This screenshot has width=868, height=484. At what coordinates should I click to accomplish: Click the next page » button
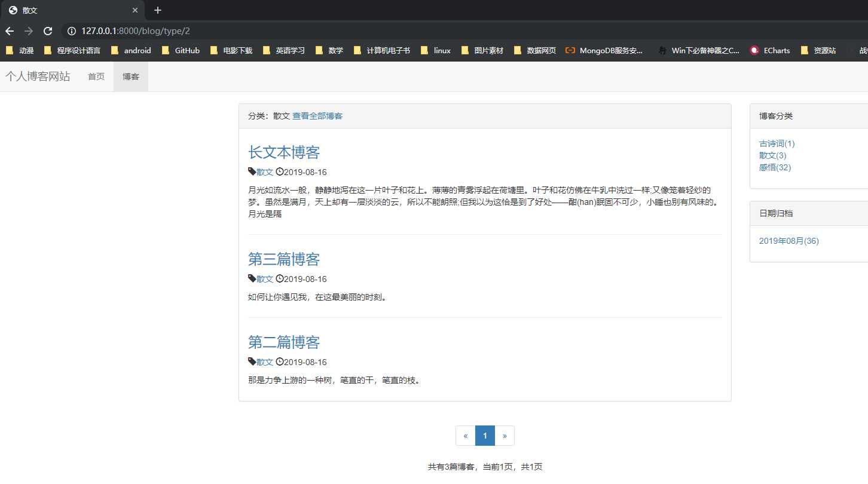(505, 436)
